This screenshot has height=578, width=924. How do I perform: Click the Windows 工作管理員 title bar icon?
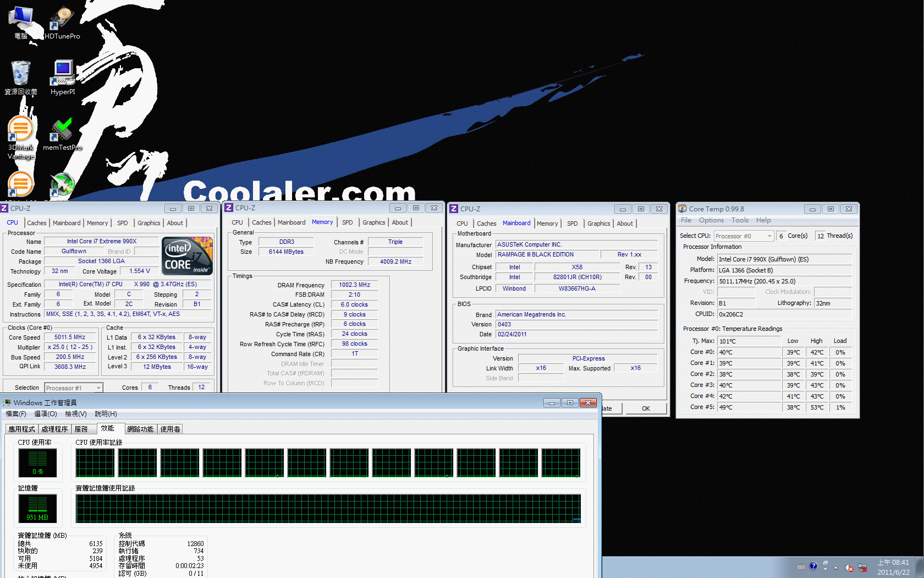(x=7, y=402)
